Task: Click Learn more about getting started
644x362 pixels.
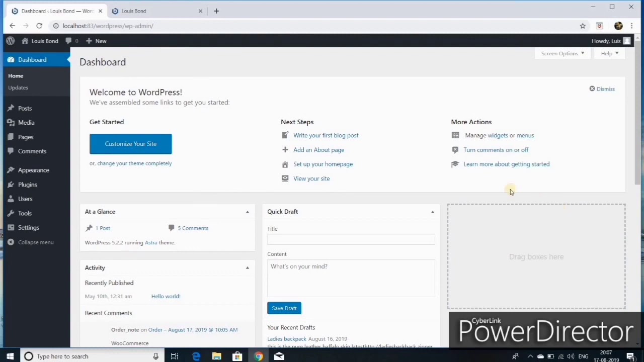Action: (507, 164)
